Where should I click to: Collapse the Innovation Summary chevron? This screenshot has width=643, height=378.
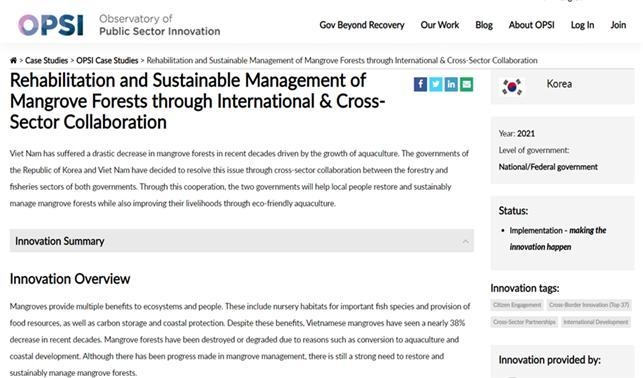[x=465, y=241]
